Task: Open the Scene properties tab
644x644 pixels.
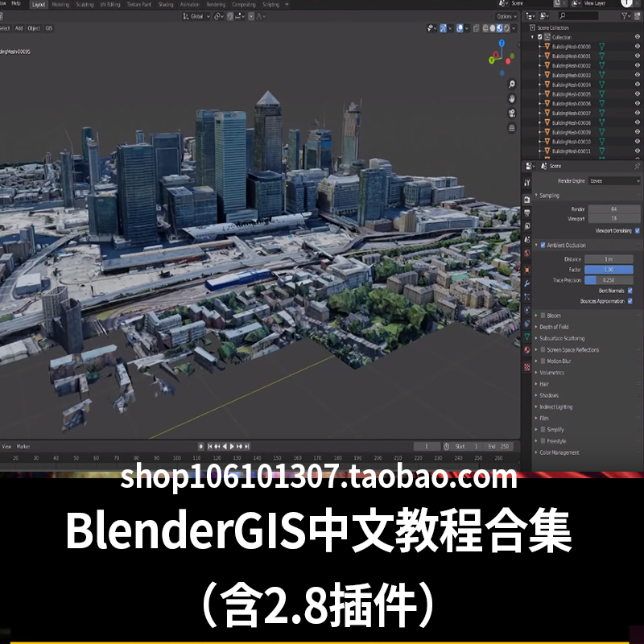Action: coord(527,239)
